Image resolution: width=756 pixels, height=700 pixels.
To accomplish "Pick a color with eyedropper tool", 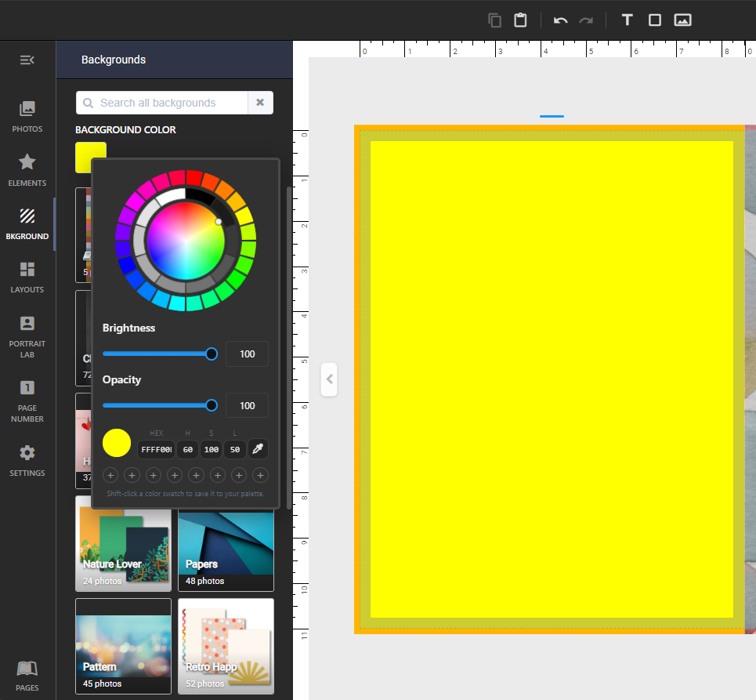I will point(258,449).
